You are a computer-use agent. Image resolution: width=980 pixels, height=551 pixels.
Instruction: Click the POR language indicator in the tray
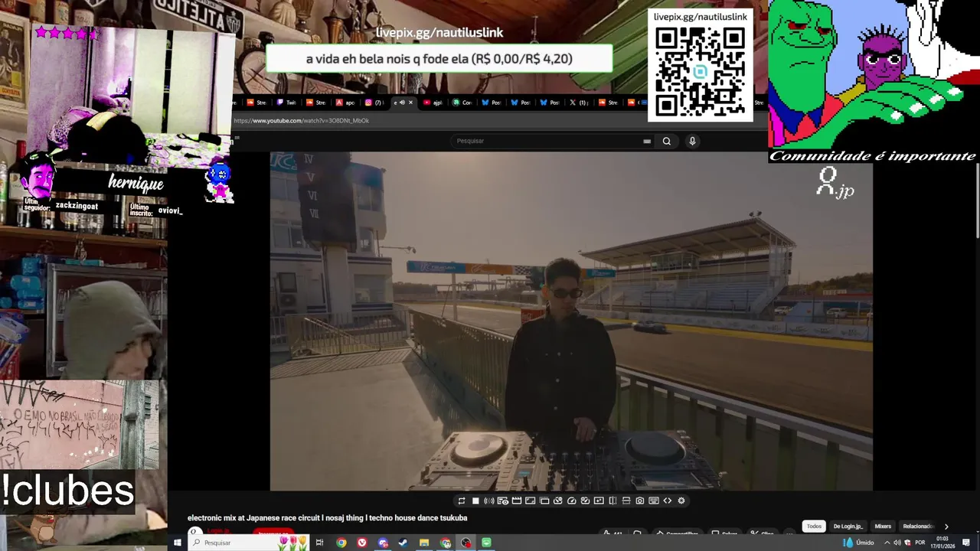[x=920, y=543]
